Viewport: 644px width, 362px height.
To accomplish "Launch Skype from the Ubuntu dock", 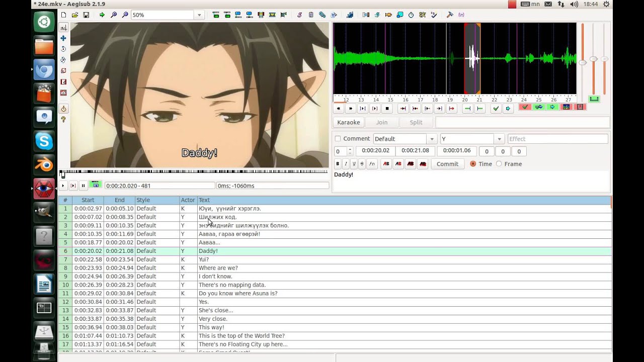I will click(44, 141).
